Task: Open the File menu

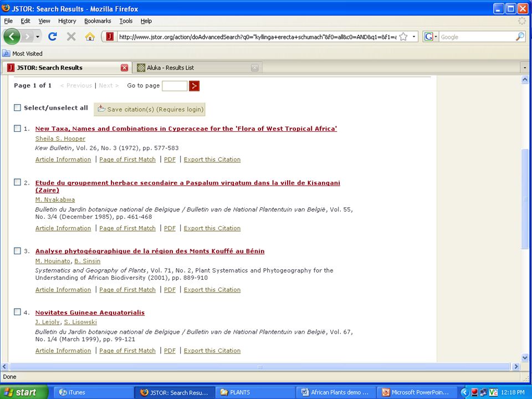Action: [8, 21]
